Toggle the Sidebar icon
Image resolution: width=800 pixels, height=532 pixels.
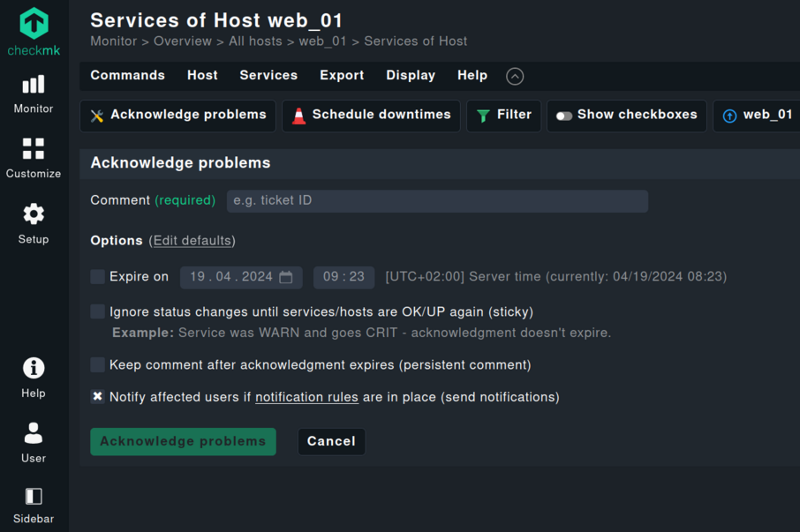pos(34,497)
